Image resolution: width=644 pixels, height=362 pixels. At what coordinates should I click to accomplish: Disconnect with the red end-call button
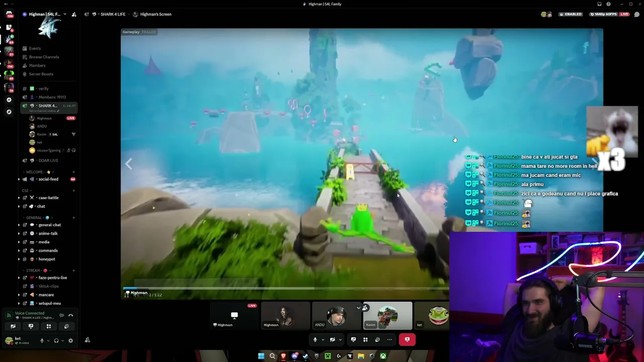click(407, 339)
